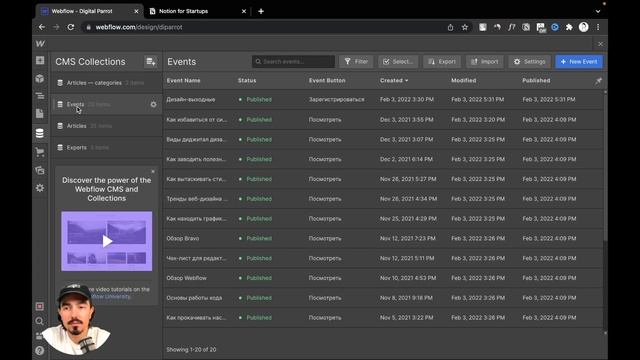Close the CMS panel with the X

pyautogui.click(x=600, y=44)
